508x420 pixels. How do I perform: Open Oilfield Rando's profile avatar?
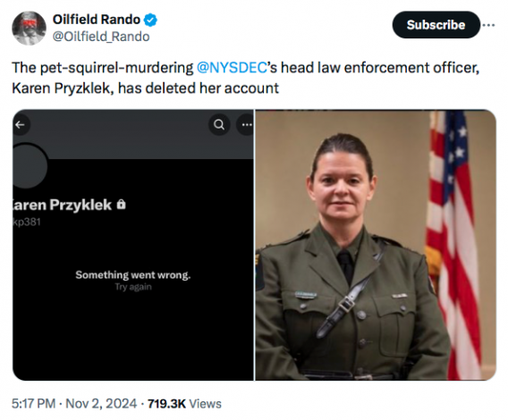click(x=29, y=29)
